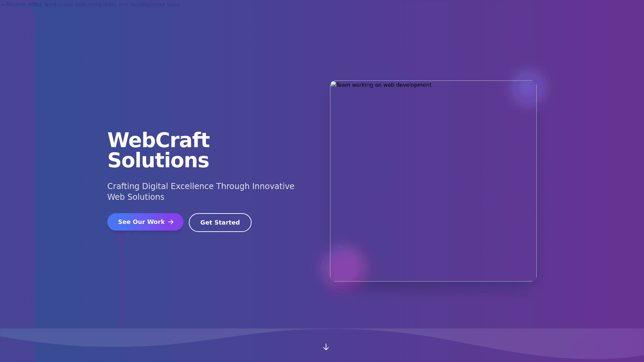Click the 'Modern office workspace' alt text
Screen dimensions: 644x362
click(x=93, y=5)
